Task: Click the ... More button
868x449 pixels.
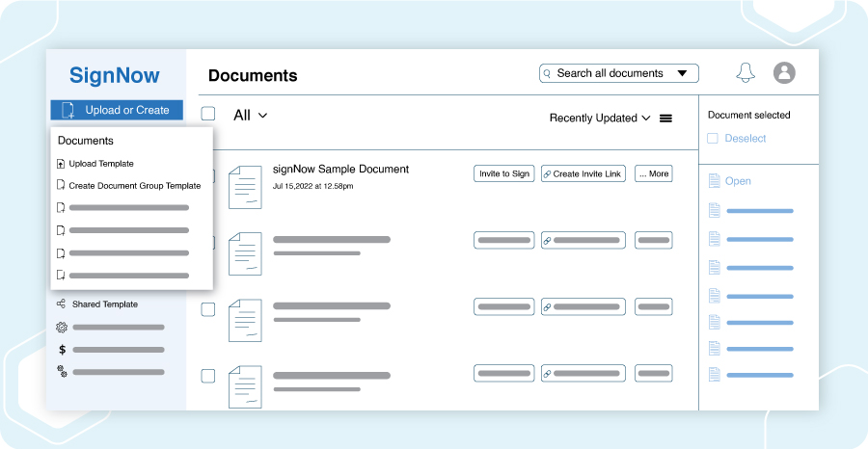Action: pyautogui.click(x=654, y=173)
